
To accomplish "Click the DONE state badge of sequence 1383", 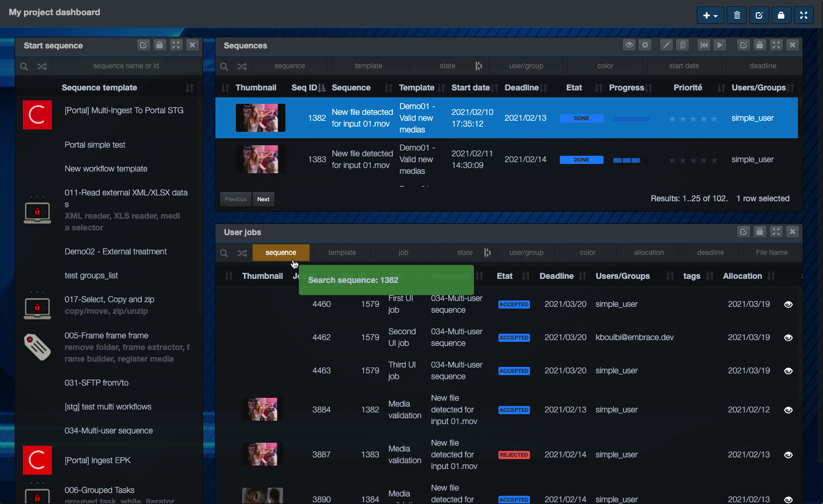I will (x=581, y=160).
